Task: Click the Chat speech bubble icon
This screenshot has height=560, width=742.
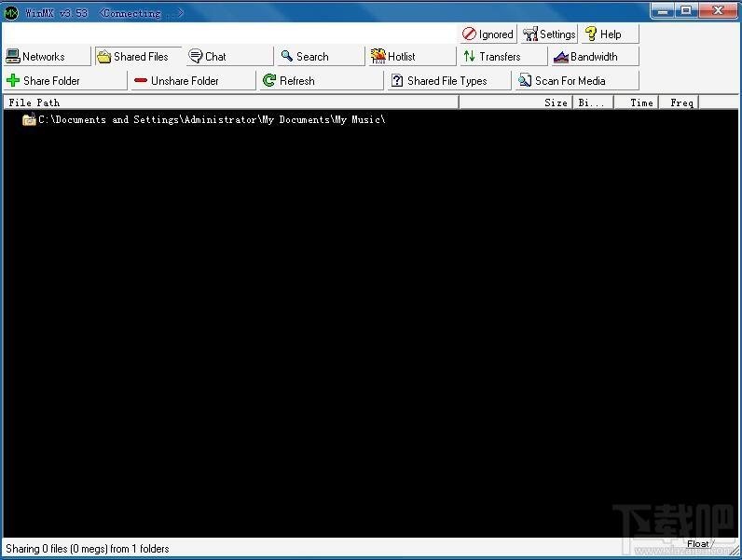Action: point(196,56)
